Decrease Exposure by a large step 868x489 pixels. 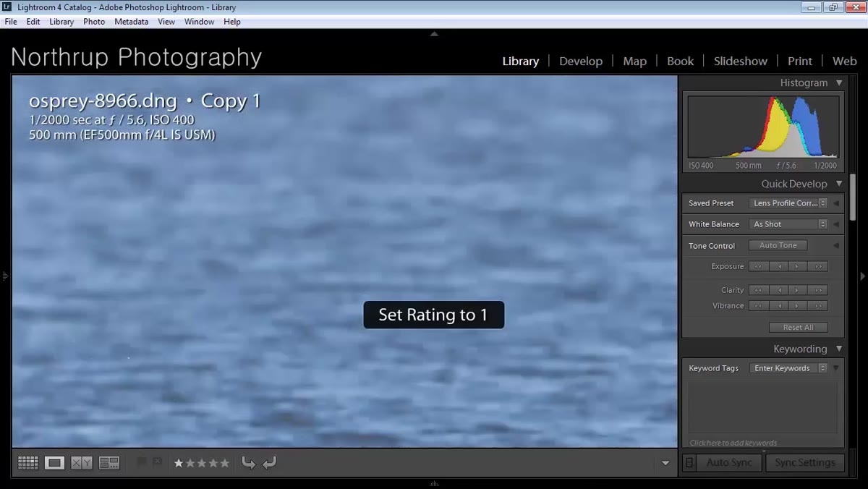(758, 266)
